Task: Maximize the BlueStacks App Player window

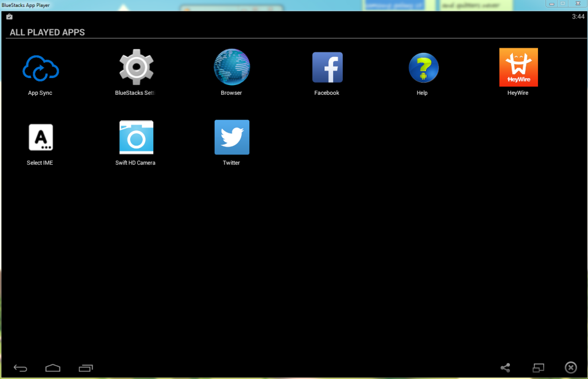Action: pyautogui.click(x=563, y=3)
